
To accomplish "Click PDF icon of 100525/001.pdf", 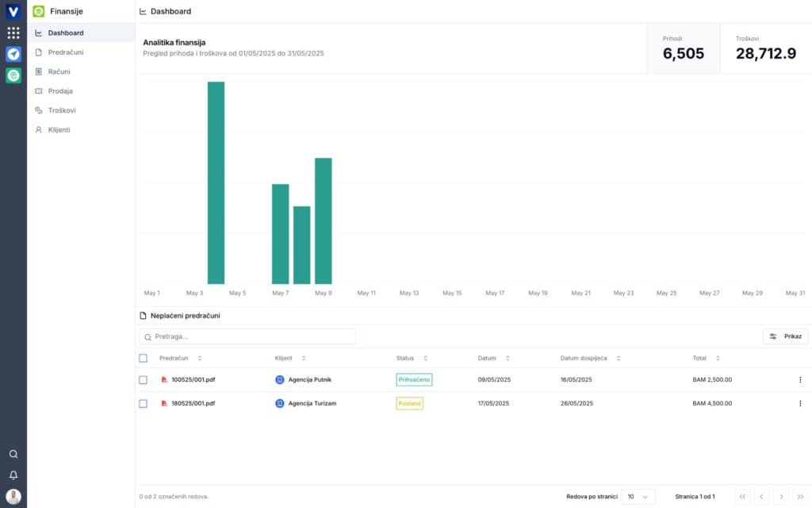I will tap(164, 380).
